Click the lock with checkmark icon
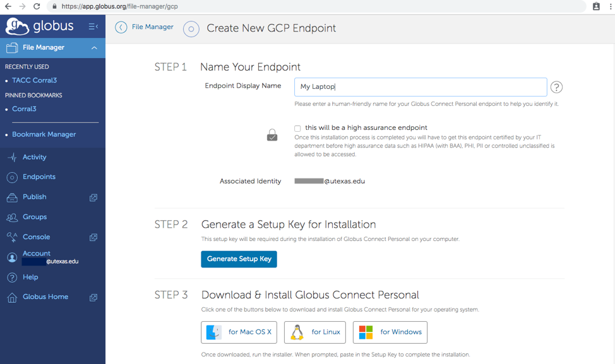 272,135
